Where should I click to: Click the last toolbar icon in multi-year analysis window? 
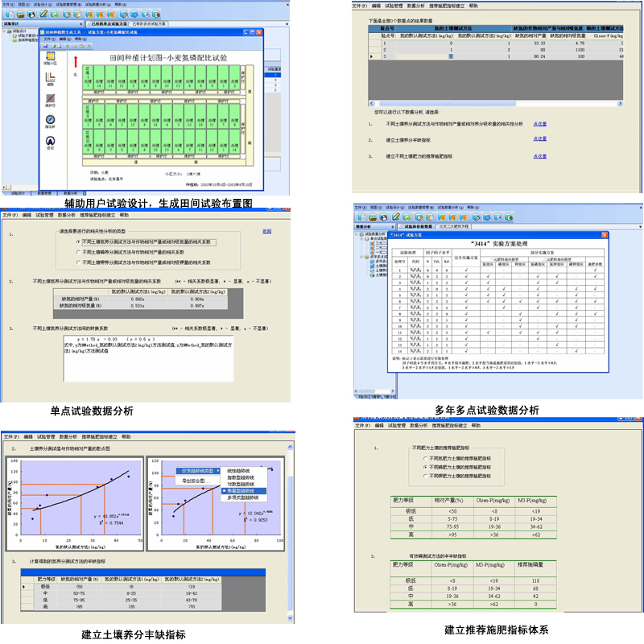[509, 217]
